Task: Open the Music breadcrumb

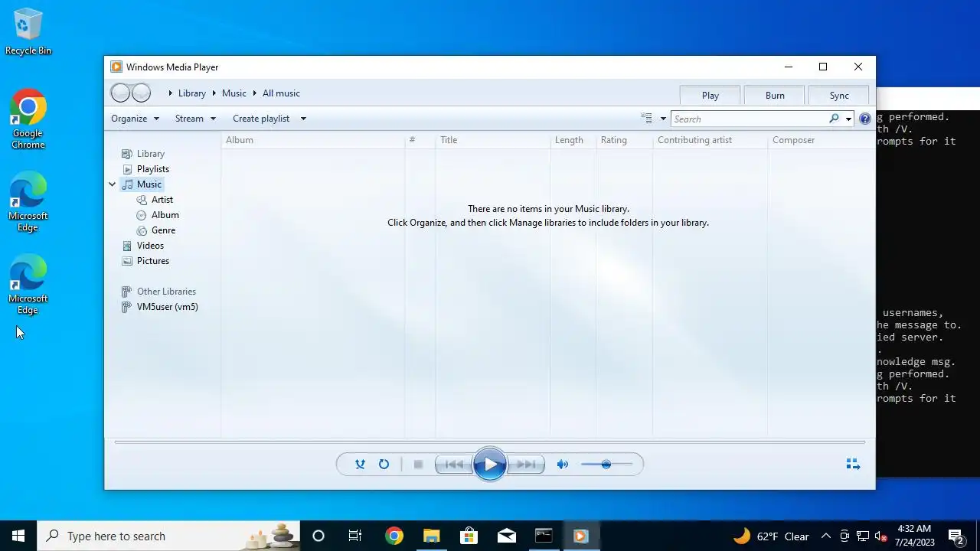Action: coord(234,93)
